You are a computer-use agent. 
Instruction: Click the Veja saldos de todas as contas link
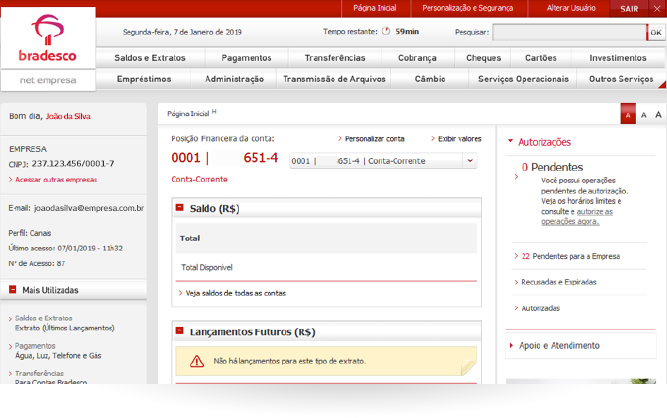click(236, 293)
